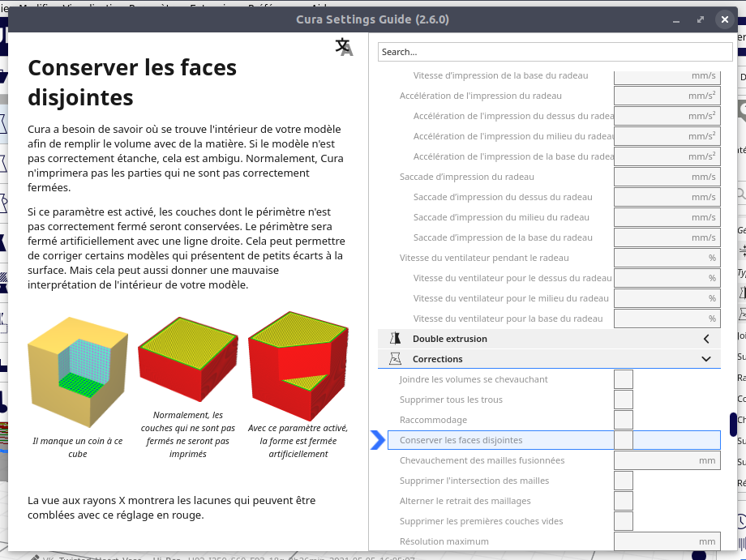
Task: Select Joindre les volumes se chevauchant setting
Action: pos(474,379)
